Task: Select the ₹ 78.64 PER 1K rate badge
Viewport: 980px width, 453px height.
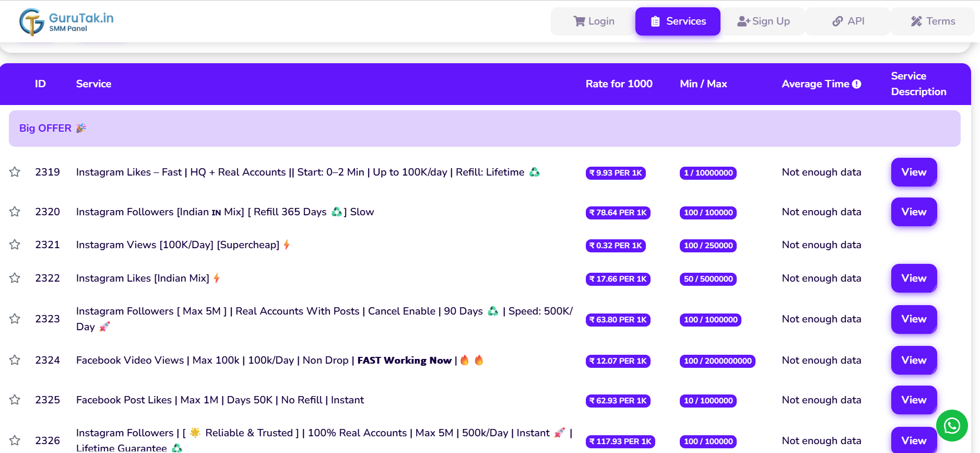Action: click(618, 213)
